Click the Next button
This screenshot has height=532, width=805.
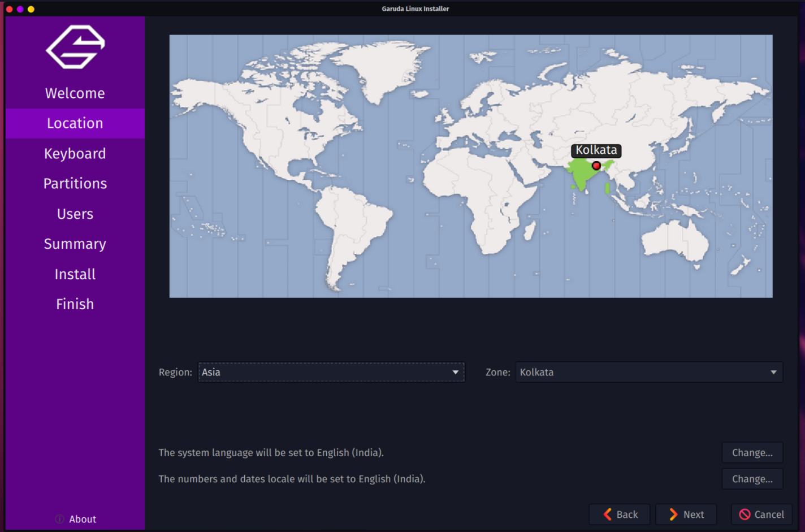point(686,514)
